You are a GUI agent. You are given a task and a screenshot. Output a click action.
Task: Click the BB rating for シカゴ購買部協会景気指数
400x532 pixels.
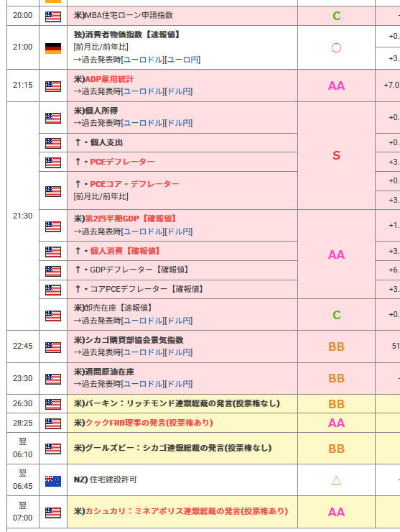click(336, 347)
